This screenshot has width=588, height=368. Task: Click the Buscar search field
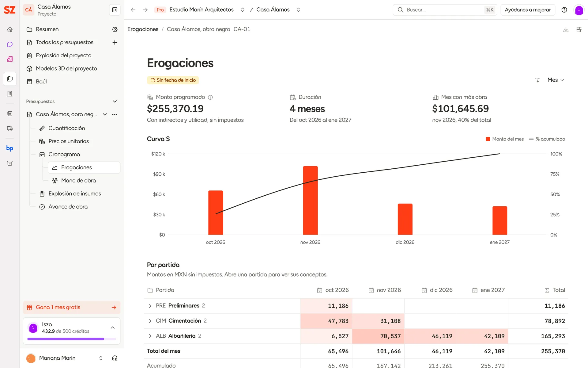[x=445, y=10]
